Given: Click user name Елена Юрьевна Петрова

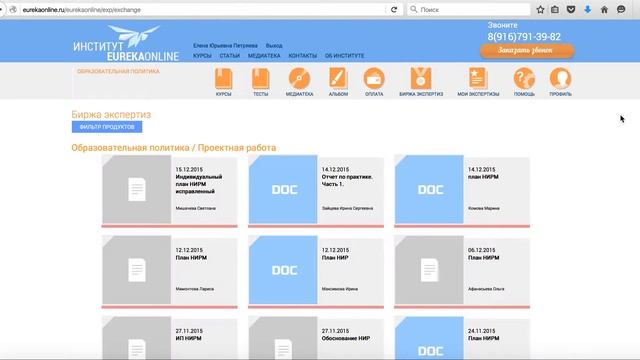Looking at the screenshot, I should 225,46.
